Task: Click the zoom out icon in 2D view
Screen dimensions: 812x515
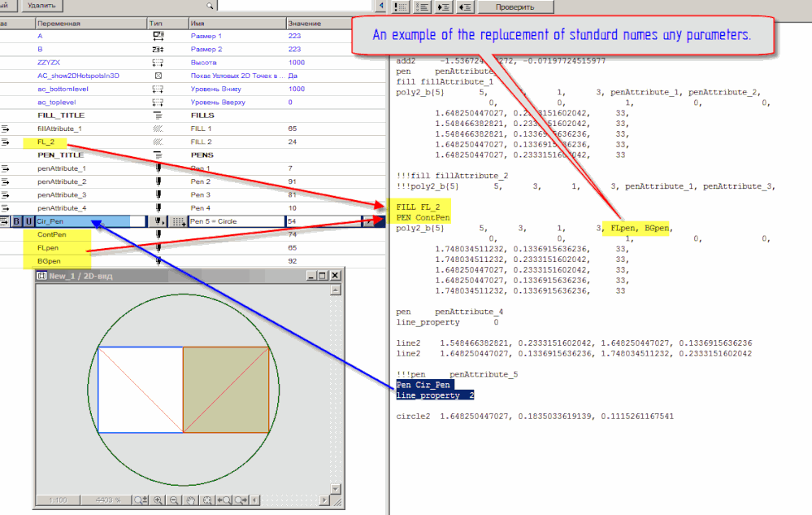Action: click(x=175, y=500)
